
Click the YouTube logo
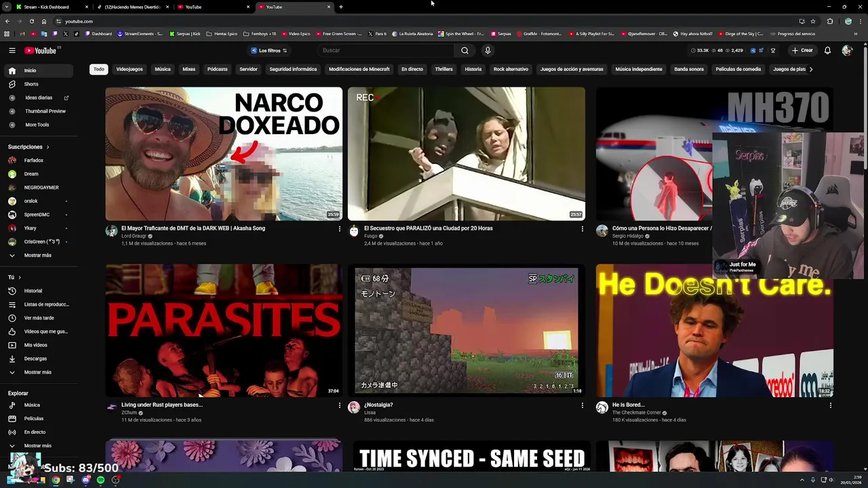click(41, 51)
